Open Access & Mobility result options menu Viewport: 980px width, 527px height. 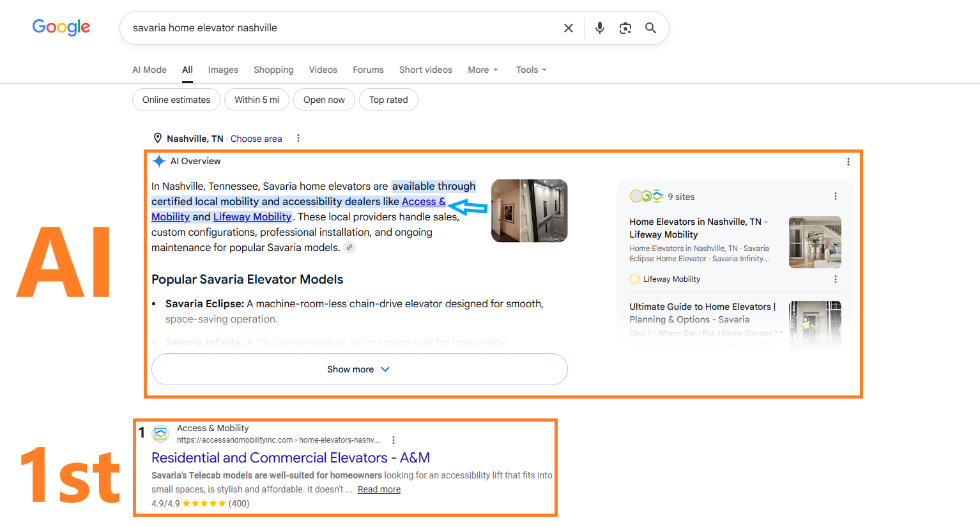[x=394, y=440]
